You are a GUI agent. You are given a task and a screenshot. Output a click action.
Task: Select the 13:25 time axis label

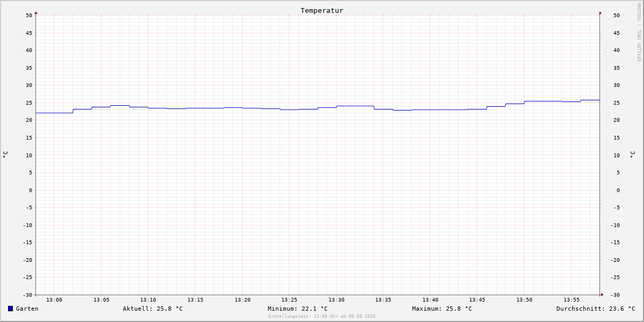click(x=289, y=300)
